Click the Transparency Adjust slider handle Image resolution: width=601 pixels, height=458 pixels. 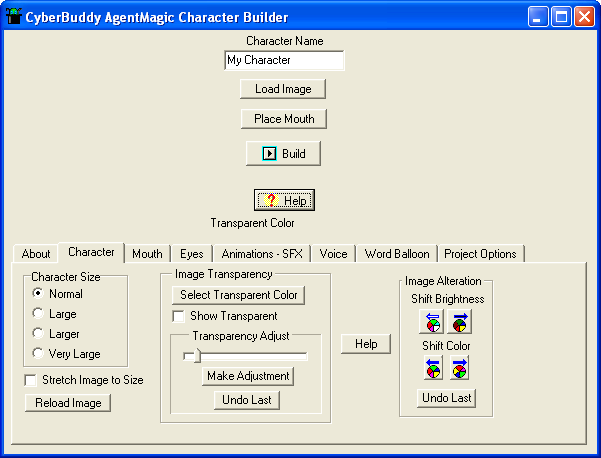coord(189,355)
